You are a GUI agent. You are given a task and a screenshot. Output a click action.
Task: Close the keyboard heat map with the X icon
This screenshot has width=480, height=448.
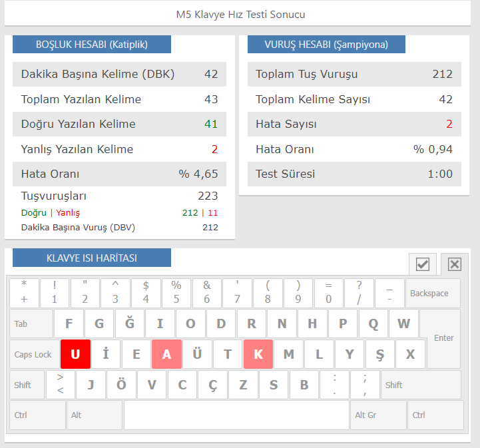(x=454, y=264)
